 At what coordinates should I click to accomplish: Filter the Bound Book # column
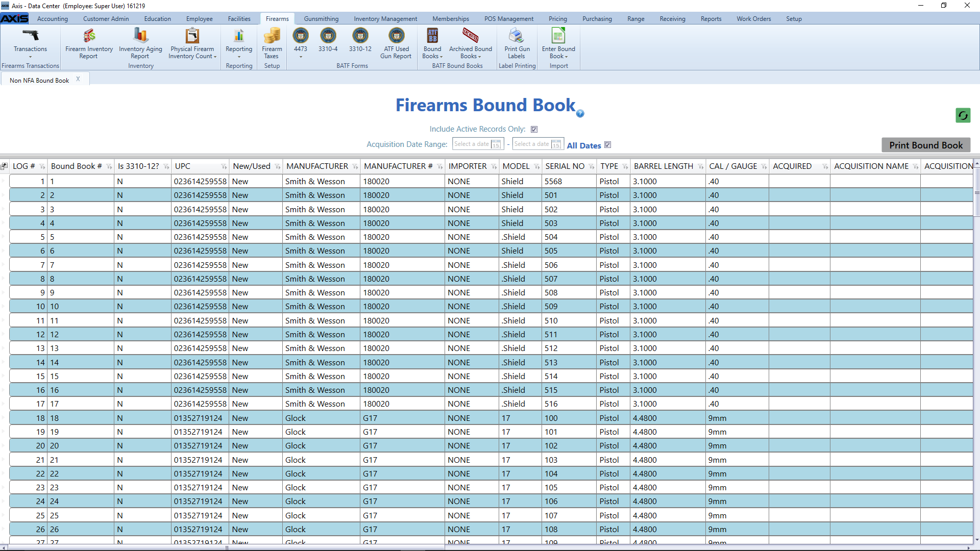click(x=109, y=167)
